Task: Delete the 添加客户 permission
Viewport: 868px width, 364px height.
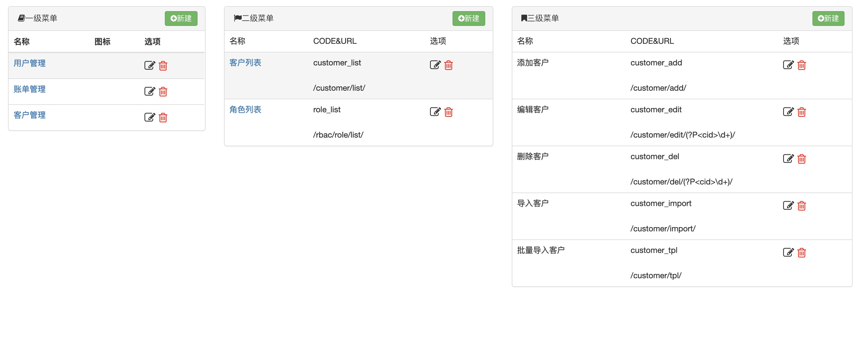Action: click(x=802, y=65)
